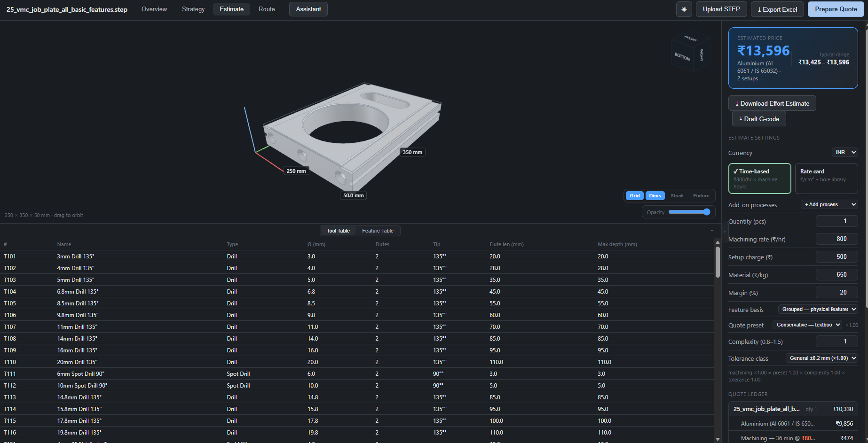868x443 pixels.
Task: Click the Material rate per kg field
Action: coord(836,275)
